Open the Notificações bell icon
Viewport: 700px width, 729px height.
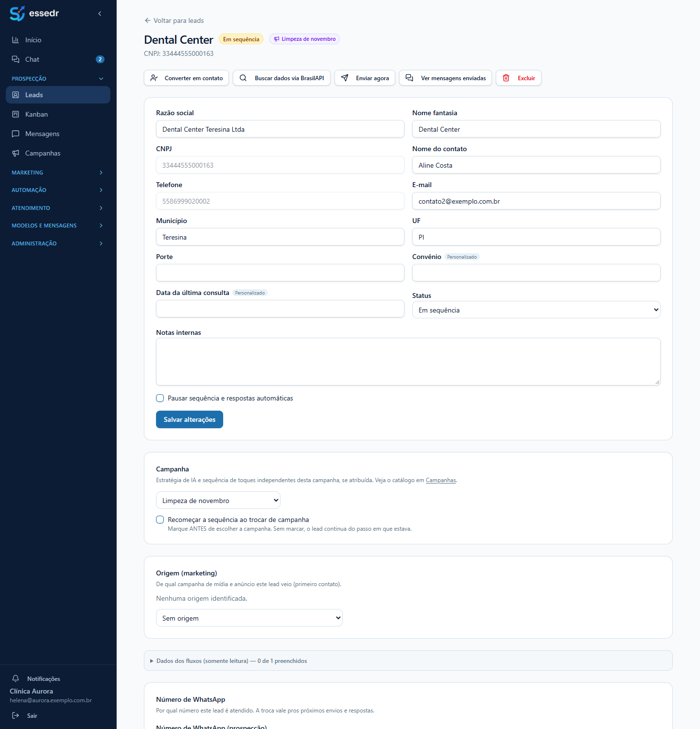click(16, 678)
